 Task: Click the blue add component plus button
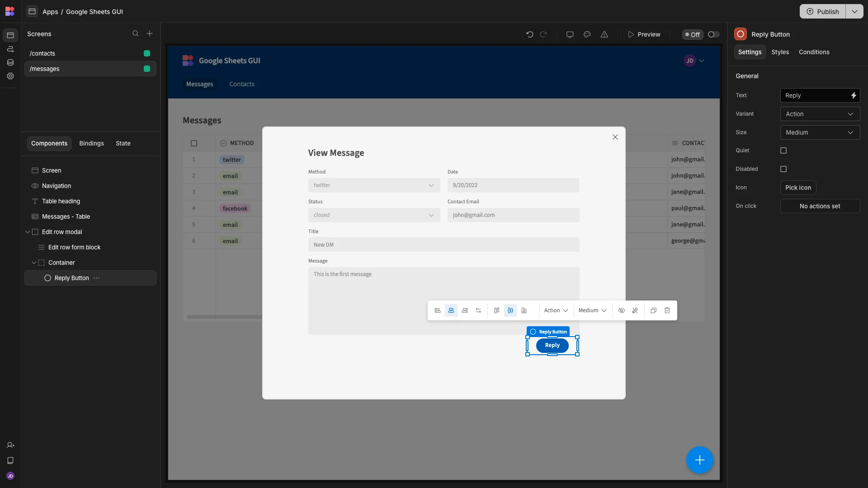pyautogui.click(x=700, y=460)
